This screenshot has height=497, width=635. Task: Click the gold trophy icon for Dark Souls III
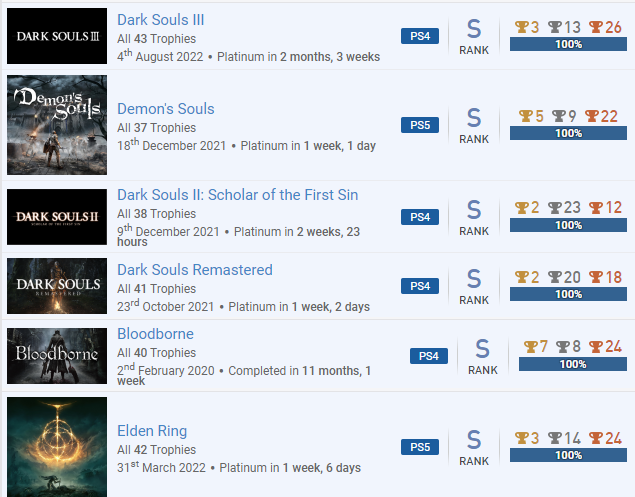pyautogui.click(x=521, y=27)
